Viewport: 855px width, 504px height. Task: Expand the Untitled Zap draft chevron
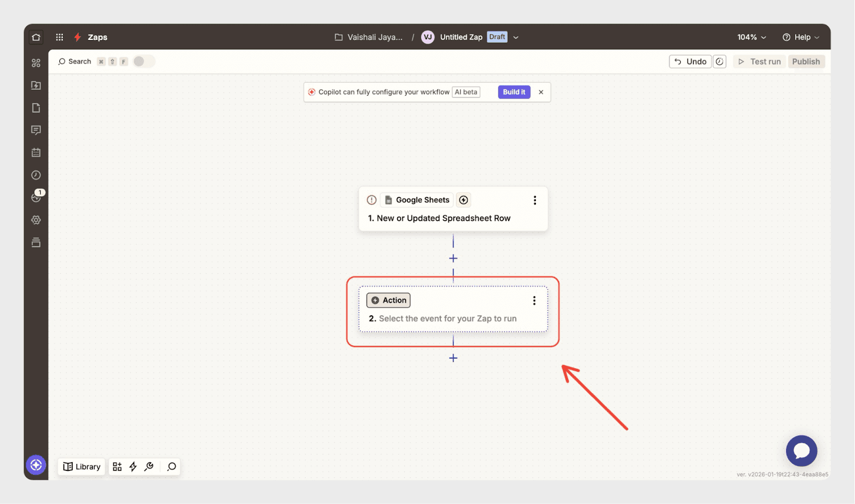[x=516, y=37]
